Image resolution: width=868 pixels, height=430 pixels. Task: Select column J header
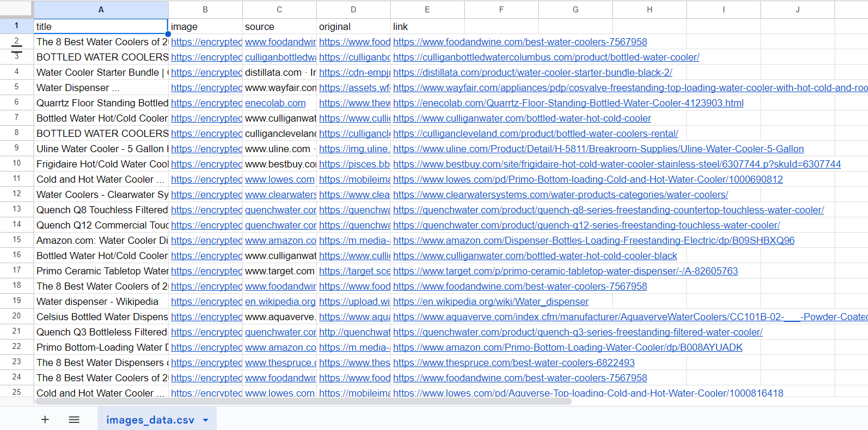(797, 9)
